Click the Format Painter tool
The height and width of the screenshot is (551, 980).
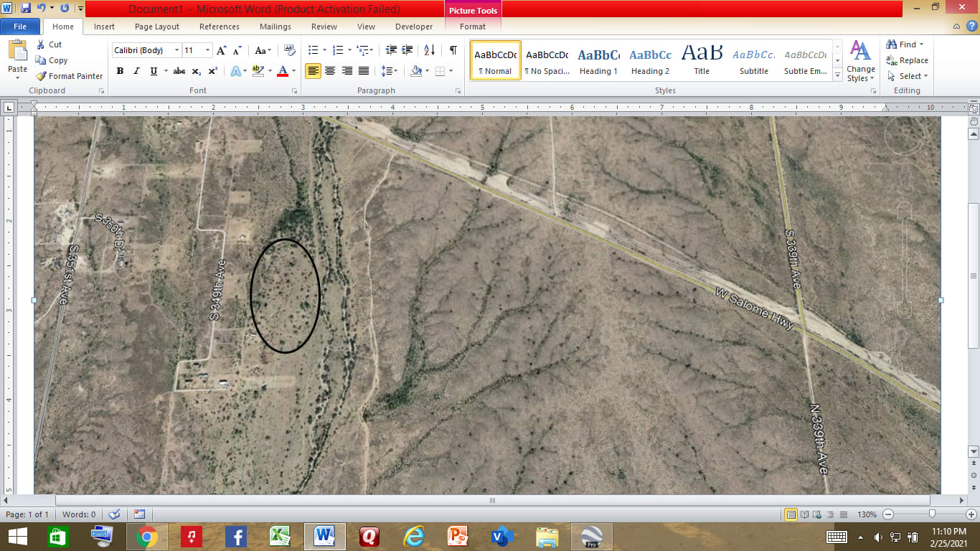point(70,76)
